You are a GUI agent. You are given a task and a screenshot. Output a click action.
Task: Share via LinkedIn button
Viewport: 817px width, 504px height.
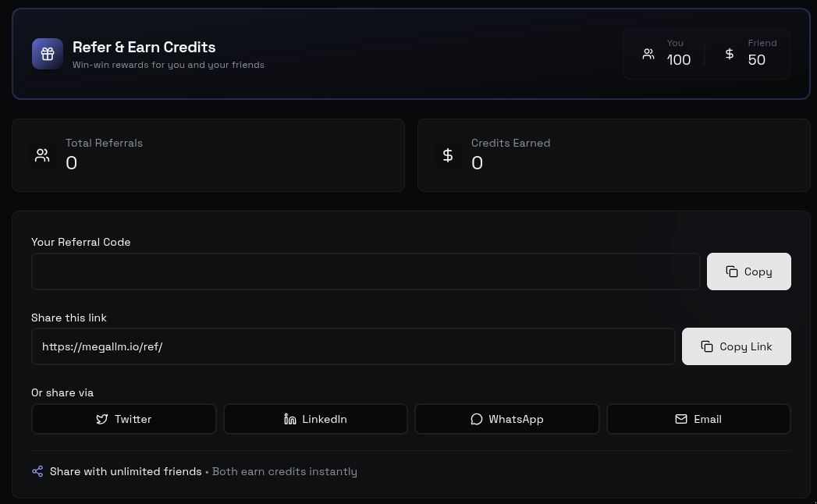(x=315, y=419)
